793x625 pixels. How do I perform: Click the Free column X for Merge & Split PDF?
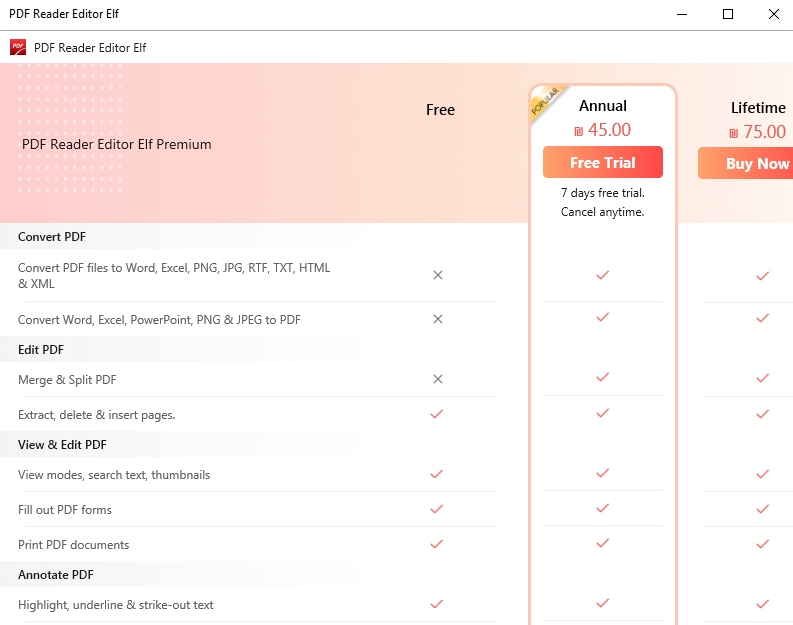coord(437,379)
